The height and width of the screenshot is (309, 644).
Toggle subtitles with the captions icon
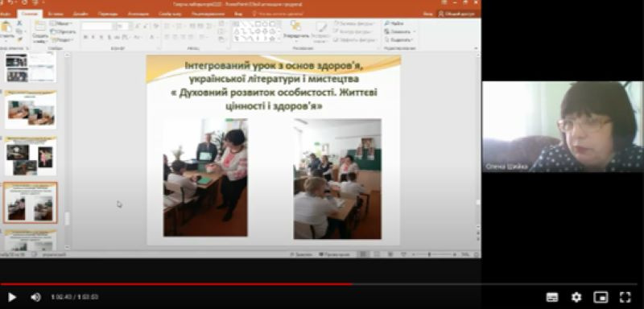click(552, 297)
